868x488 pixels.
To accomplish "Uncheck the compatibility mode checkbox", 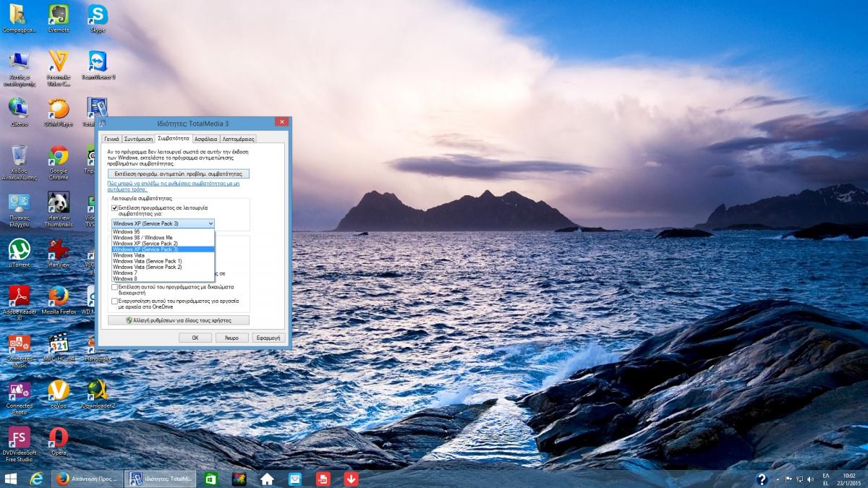I will click(114, 208).
